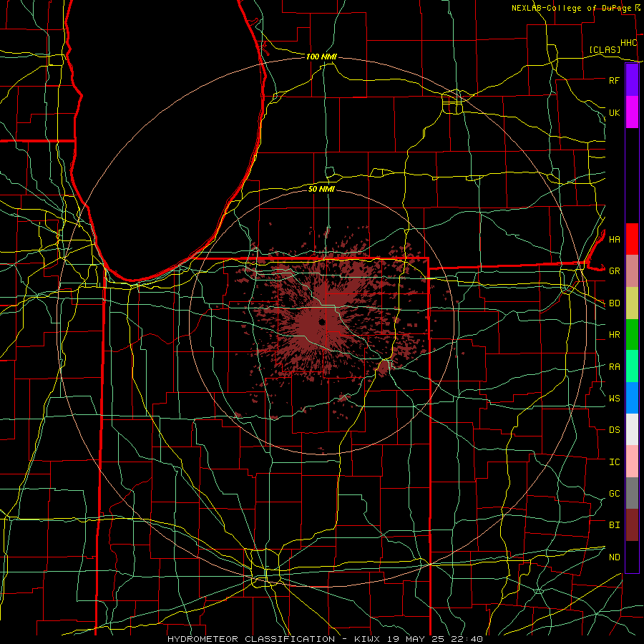Click the DS legend label

[615, 430]
